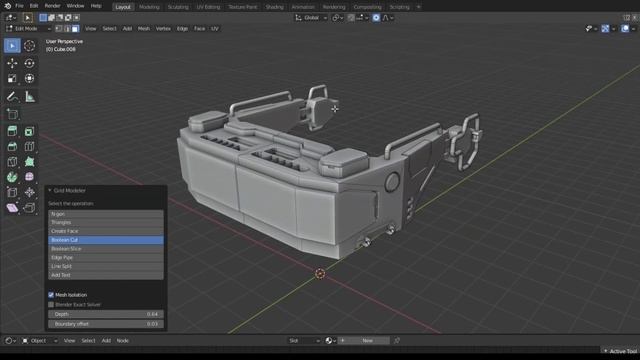Viewport: 640px width, 360px height.
Task: Choose the Shrink/Fatten tool
Action: (29, 192)
